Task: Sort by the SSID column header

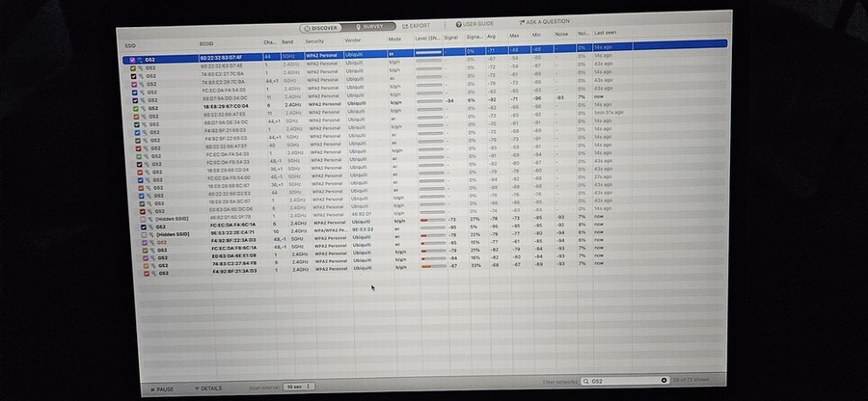Action: pos(131,44)
